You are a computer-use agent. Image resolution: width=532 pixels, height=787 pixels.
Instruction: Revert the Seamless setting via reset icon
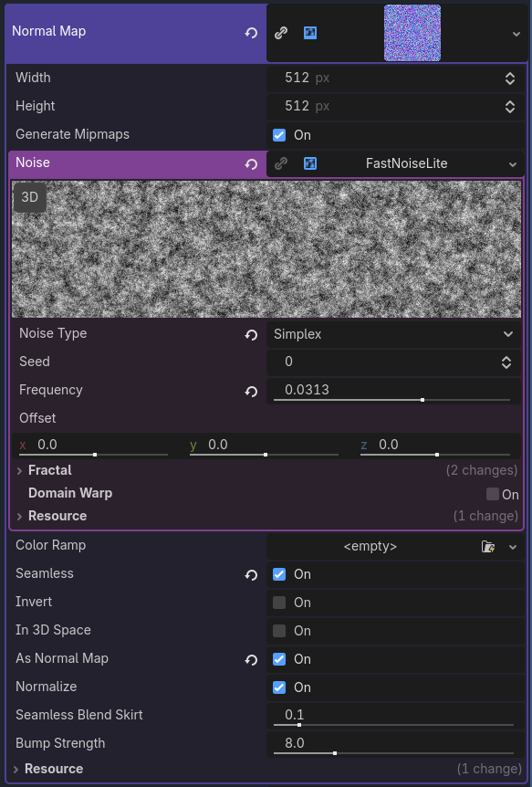coord(251,575)
